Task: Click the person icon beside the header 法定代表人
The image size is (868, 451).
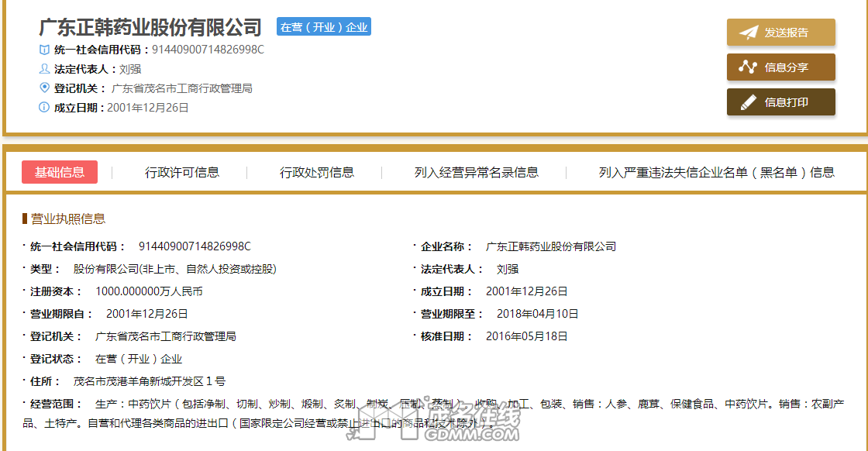Action: (x=44, y=69)
